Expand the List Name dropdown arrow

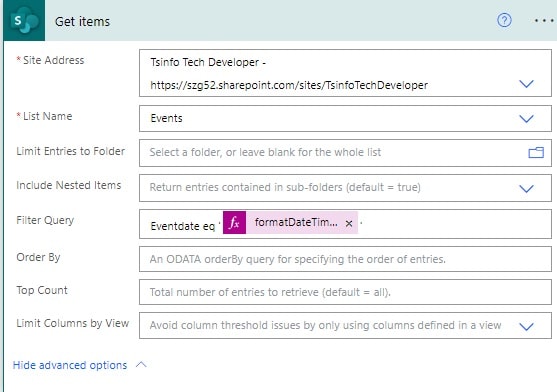coord(526,118)
